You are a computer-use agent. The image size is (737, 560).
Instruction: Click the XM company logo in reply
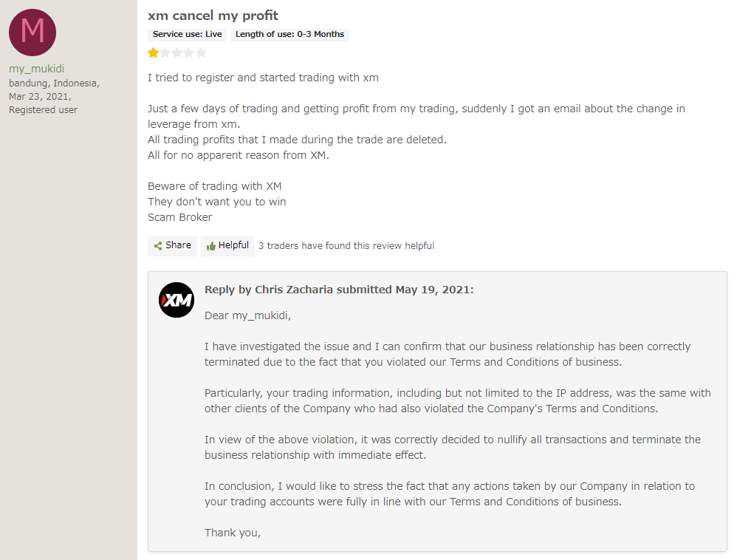176,300
